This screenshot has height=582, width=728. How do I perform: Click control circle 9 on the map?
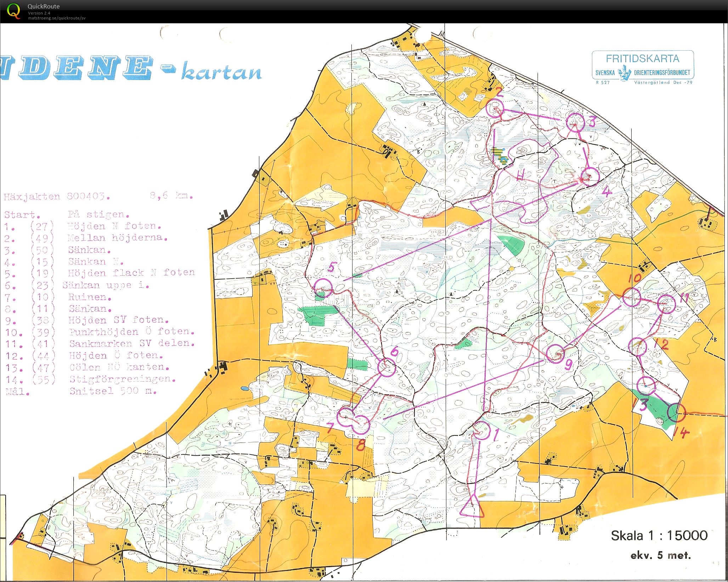[x=555, y=353]
